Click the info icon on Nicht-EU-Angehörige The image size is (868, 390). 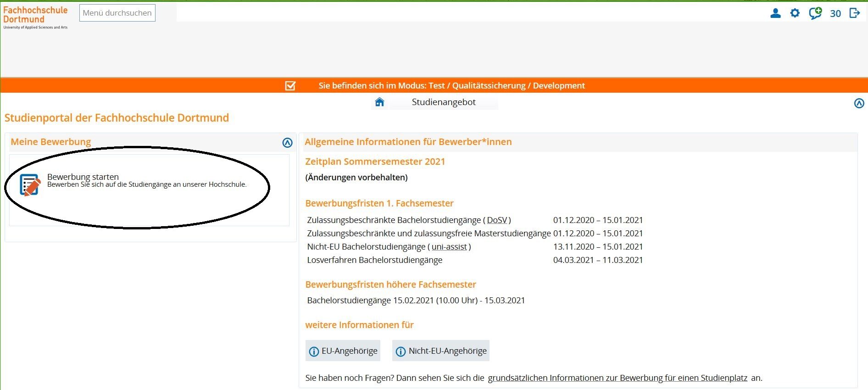(401, 351)
